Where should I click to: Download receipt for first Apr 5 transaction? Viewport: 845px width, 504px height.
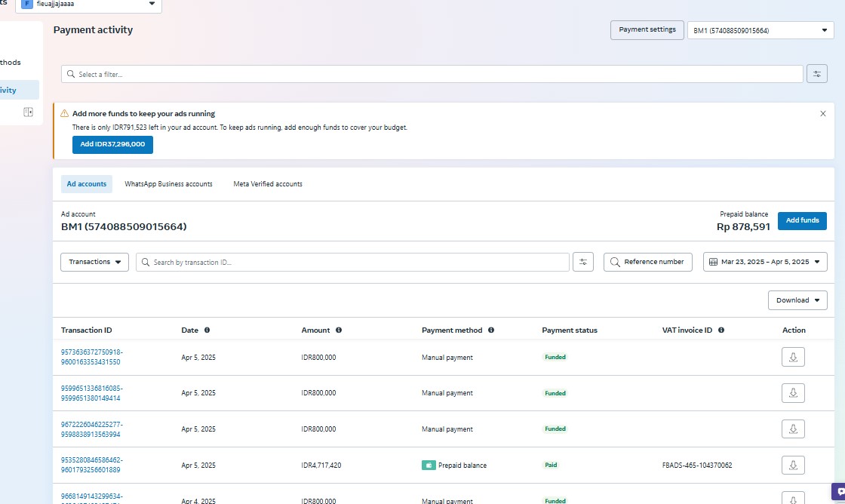793,357
